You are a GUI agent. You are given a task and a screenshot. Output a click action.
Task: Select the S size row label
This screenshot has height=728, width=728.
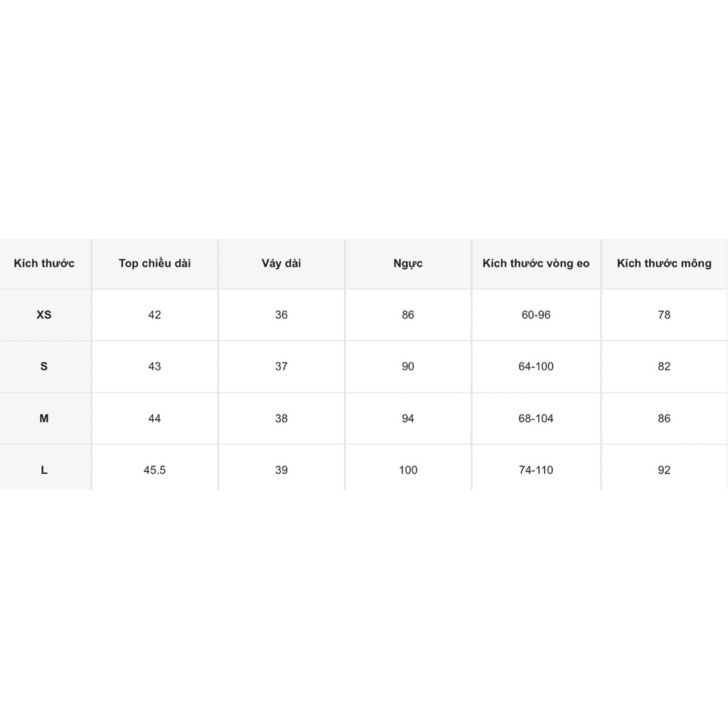coord(44,367)
